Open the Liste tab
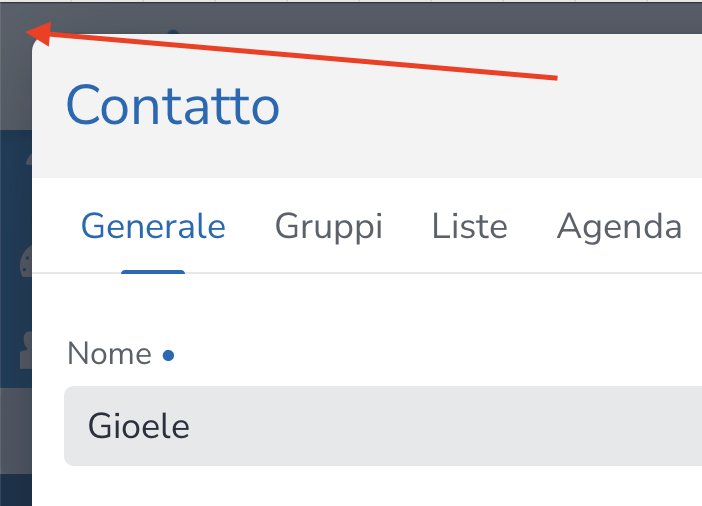702x506 pixels. coord(469,226)
